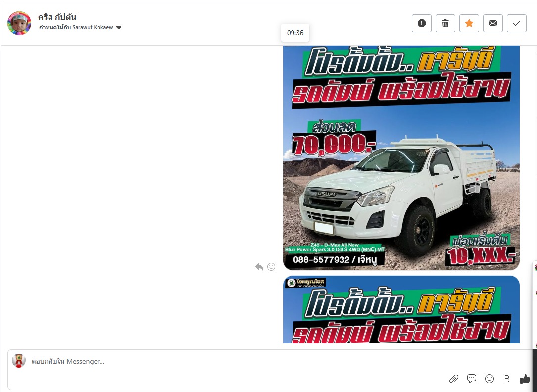Reply to the message with arrow icon
Screen dimensions: 537x392
[259, 267]
